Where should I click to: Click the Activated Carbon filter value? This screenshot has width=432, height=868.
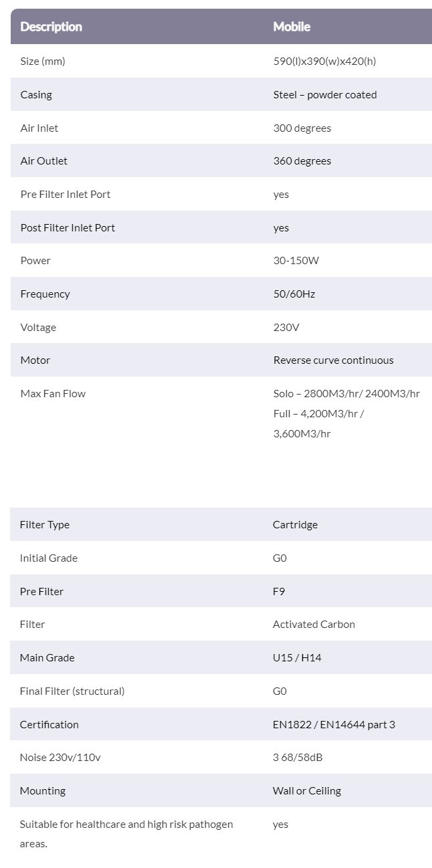click(314, 624)
